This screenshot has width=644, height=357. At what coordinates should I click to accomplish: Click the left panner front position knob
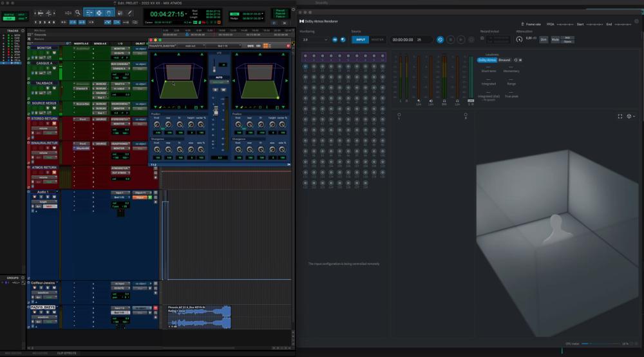157,124
